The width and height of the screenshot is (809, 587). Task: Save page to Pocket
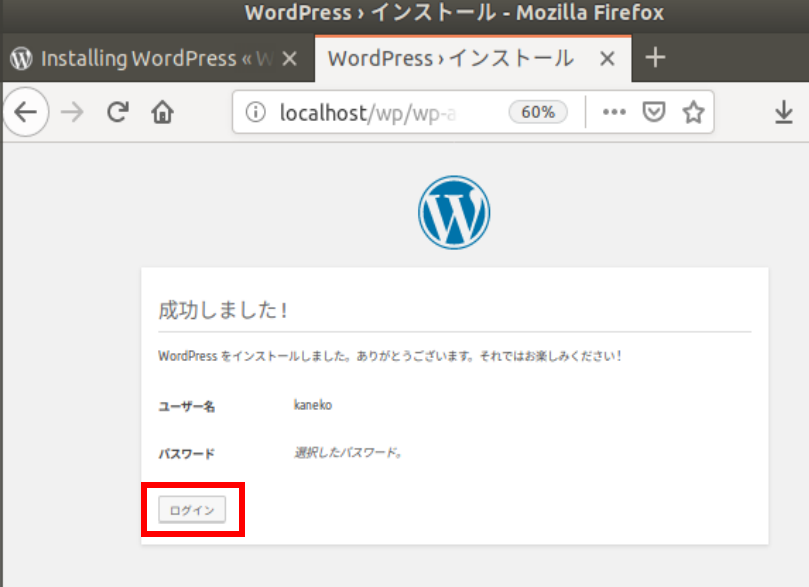point(653,112)
